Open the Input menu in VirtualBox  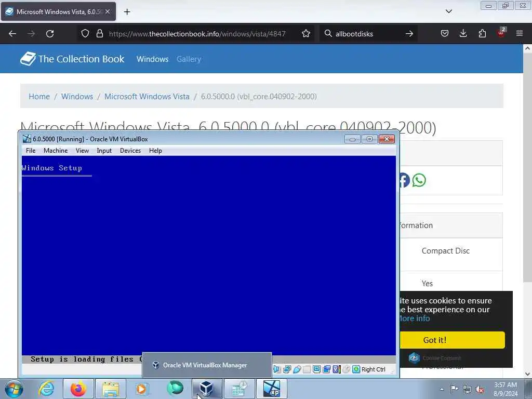pos(104,151)
